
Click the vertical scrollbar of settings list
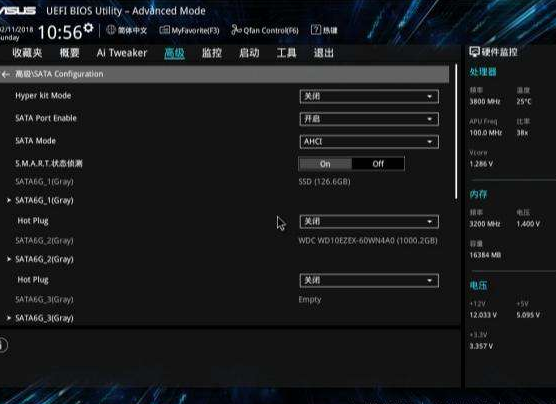pos(456,133)
